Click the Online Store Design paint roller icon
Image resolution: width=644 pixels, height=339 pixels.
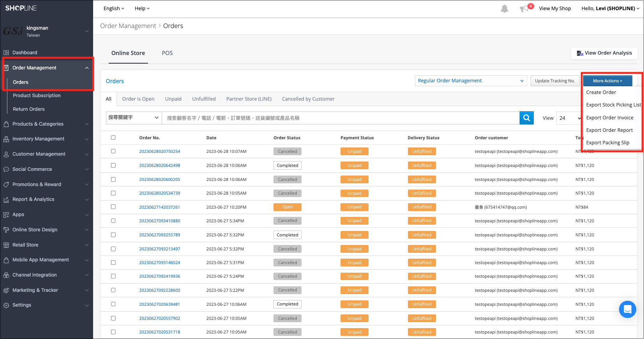6,230
